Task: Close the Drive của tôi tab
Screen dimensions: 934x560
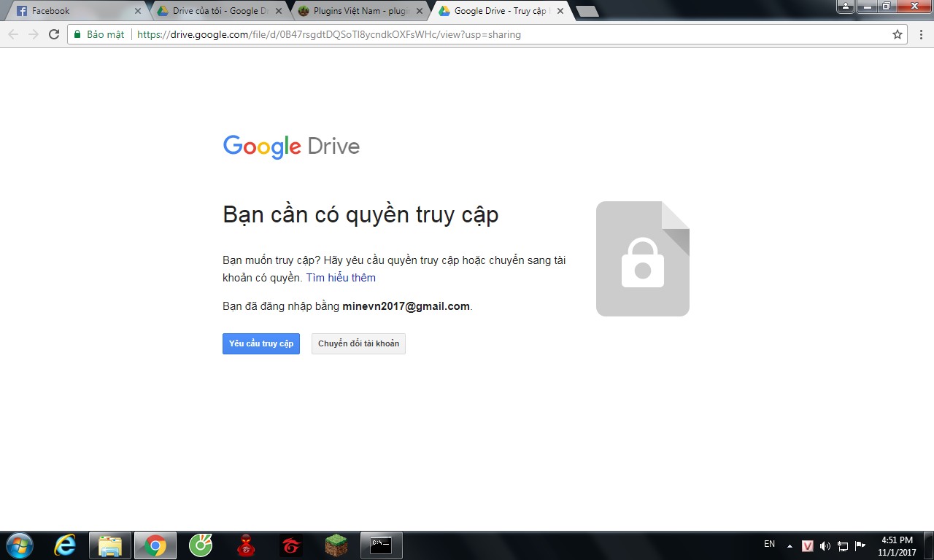Action: coord(279,11)
